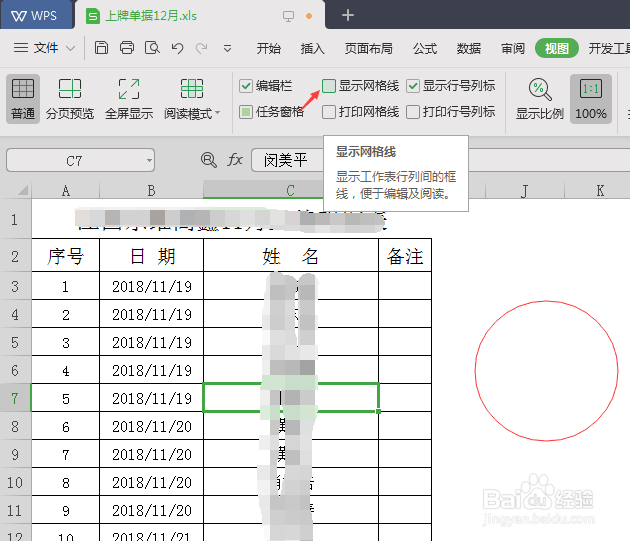Open the 开始 ribbon tab
Screen dimensions: 630x541
coord(269,49)
